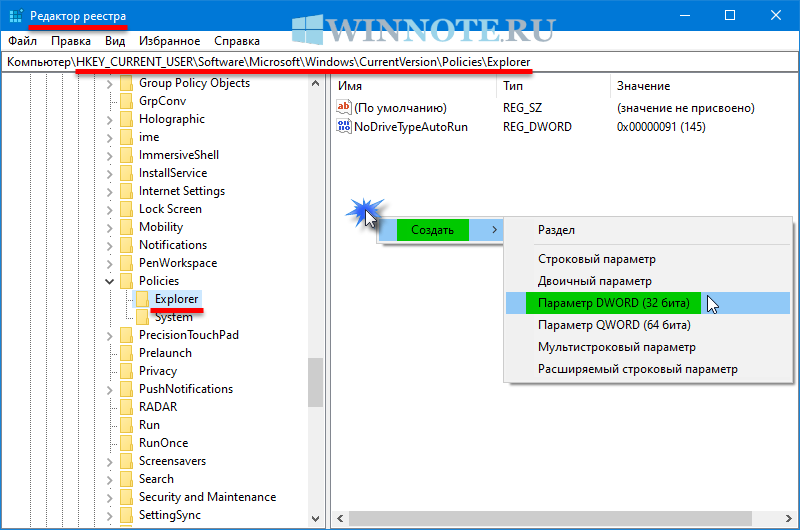Expand the Holographic key

(x=109, y=119)
